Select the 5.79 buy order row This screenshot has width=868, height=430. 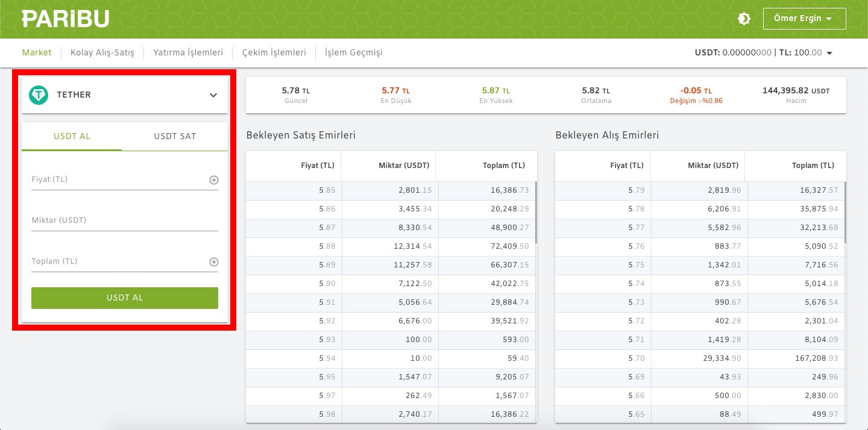pos(699,190)
